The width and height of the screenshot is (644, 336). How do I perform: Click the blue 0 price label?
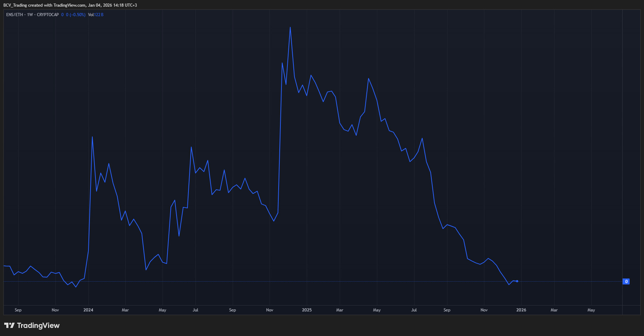[626, 282]
